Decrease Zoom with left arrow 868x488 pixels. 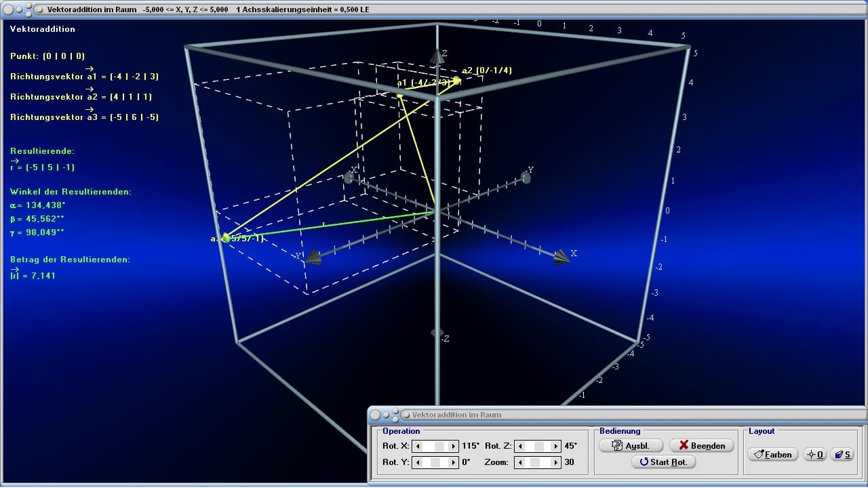(x=519, y=462)
